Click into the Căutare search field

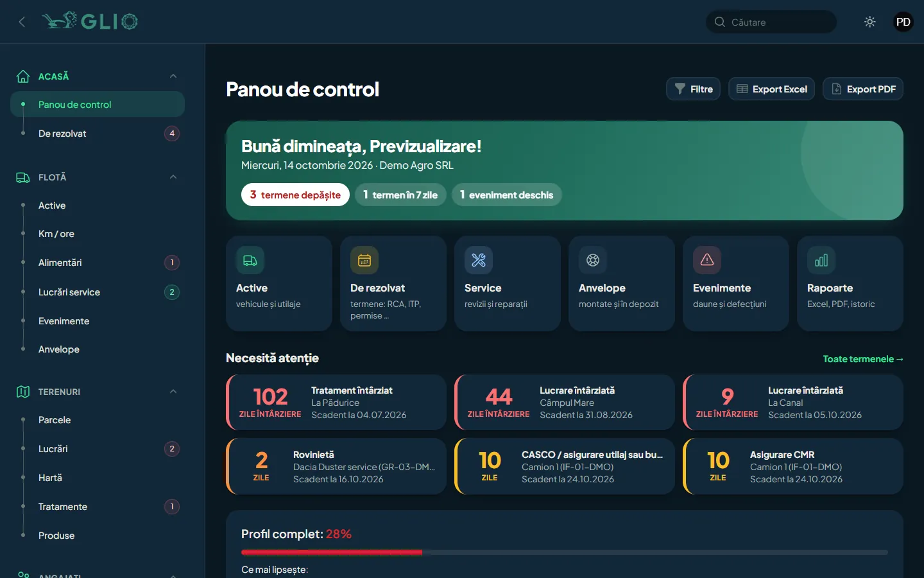point(771,22)
